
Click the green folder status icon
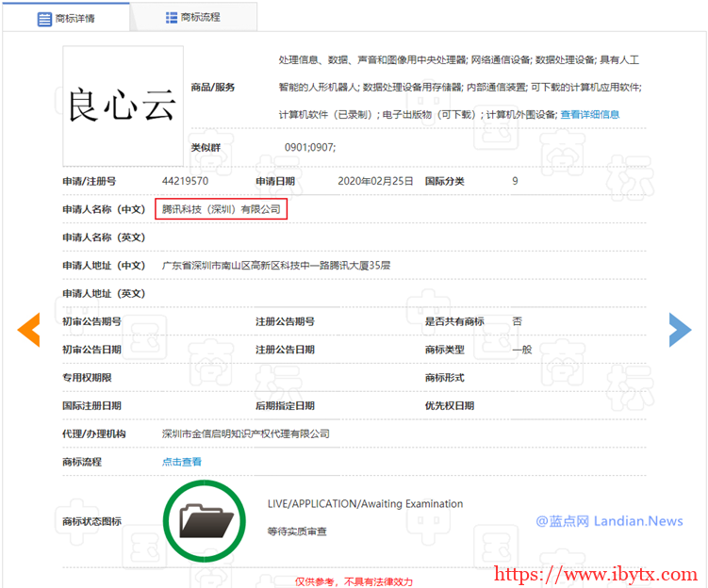point(205,521)
